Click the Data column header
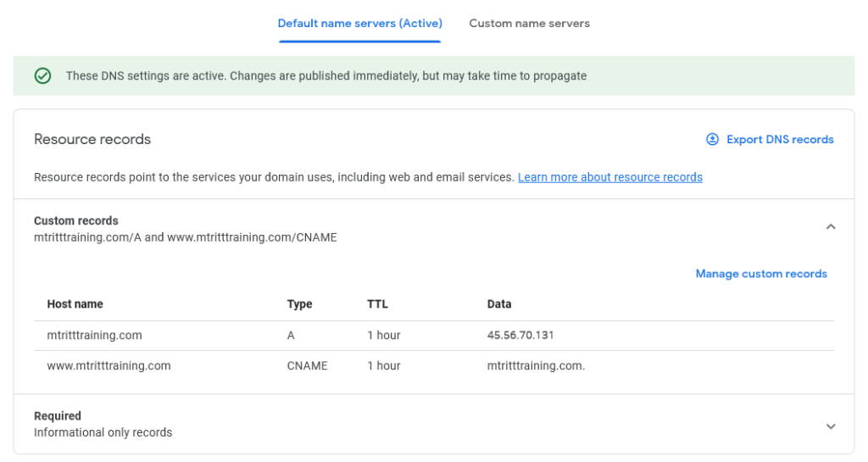Screen dimensions: 868x462 [499, 304]
